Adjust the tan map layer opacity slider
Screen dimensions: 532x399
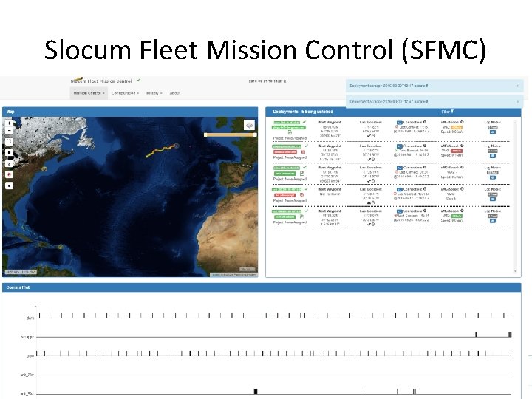[230, 134]
